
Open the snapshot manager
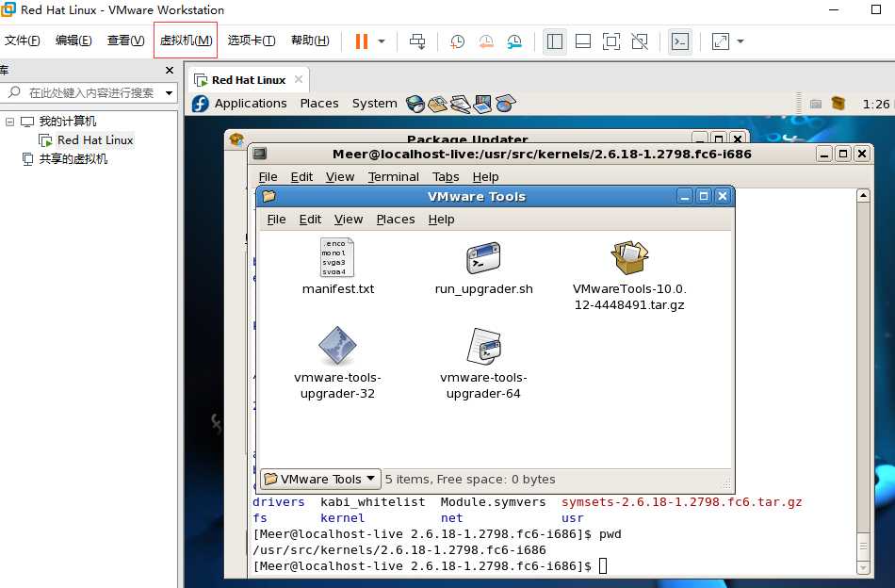[514, 41]
